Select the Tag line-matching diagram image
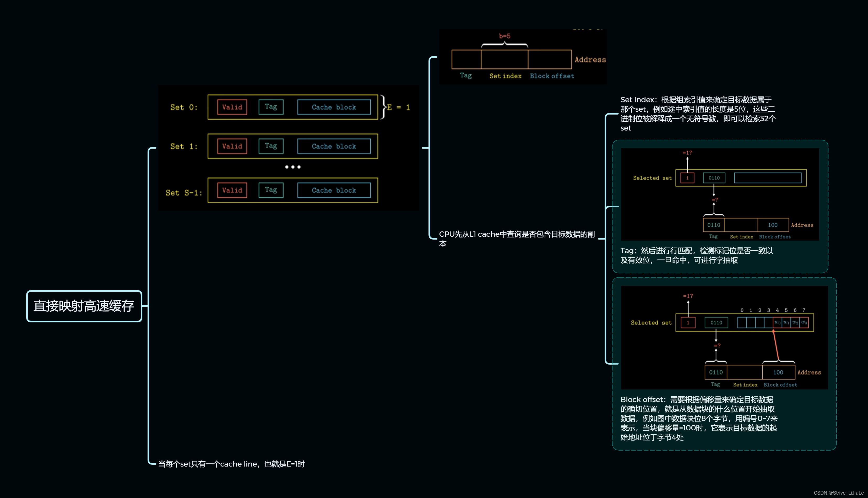 [x=720, y=194]
